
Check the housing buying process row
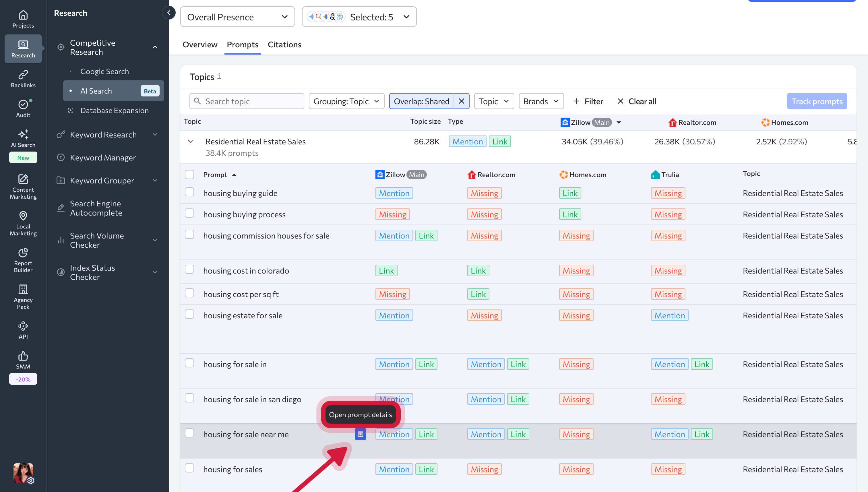click(x=189, y=213)
